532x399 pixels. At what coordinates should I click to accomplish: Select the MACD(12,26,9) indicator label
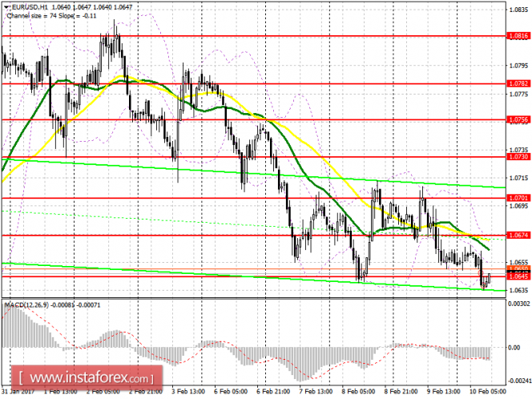[26, 305]
